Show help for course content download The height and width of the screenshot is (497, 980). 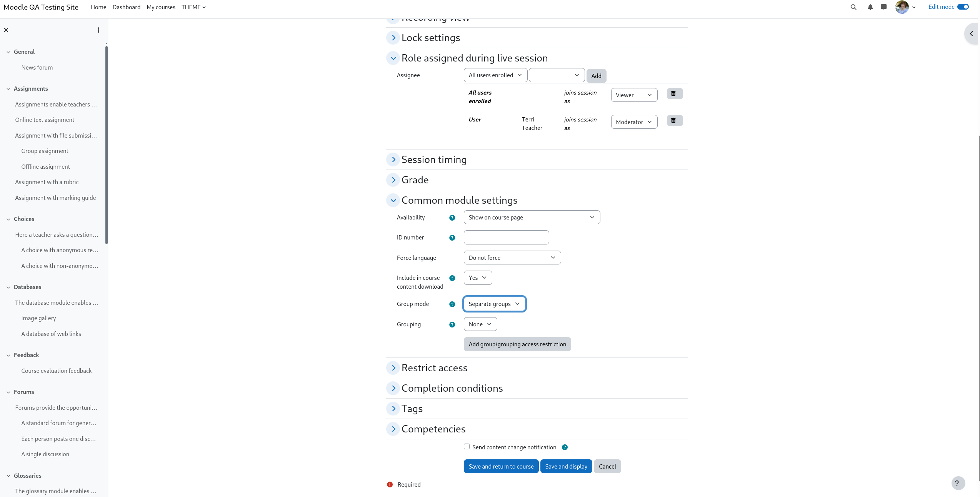click(x=452, y=278)
